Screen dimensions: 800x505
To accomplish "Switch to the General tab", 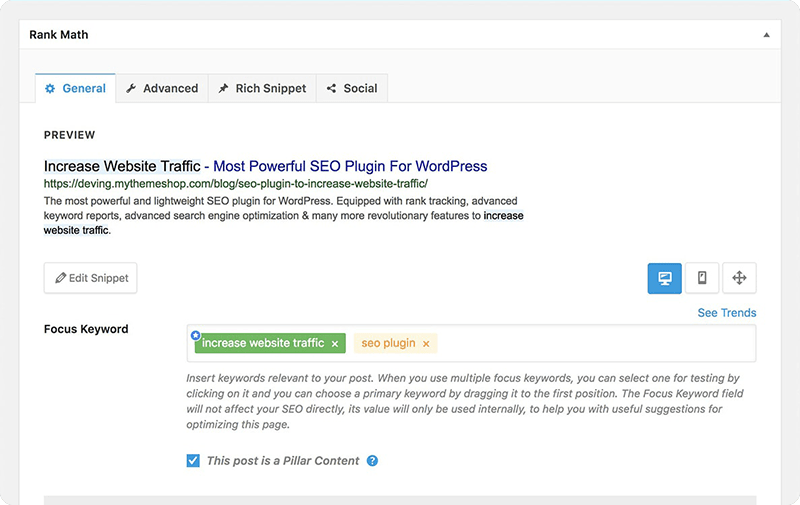I will pyautogui.click(x=76, y=88).
